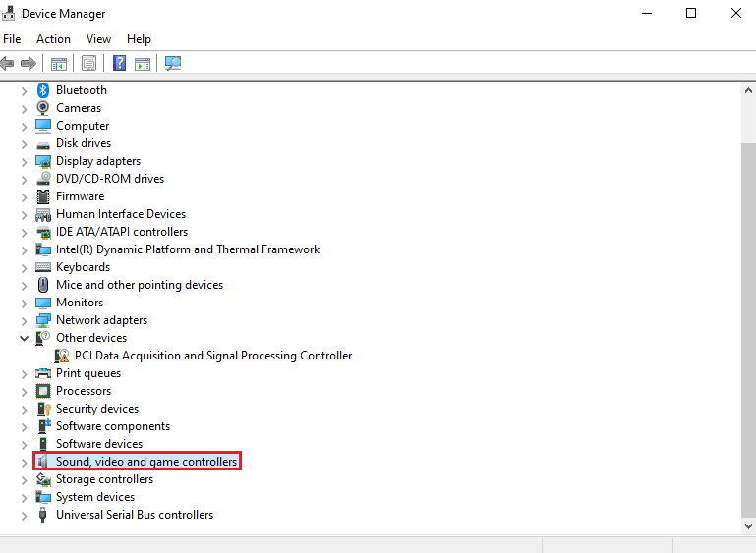
Task: Select the Firmware label
Action: click(x=80, y=196)
